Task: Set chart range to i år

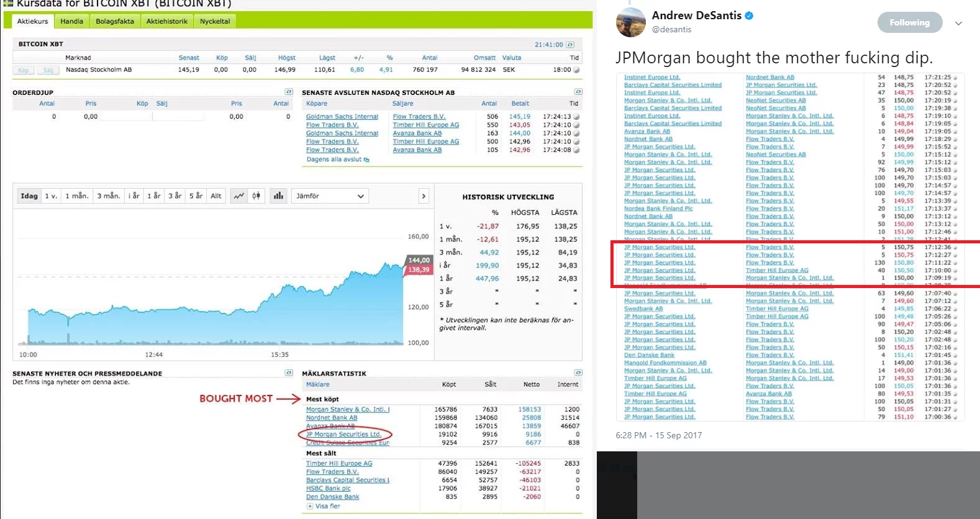Action: (x=134, y=196)
